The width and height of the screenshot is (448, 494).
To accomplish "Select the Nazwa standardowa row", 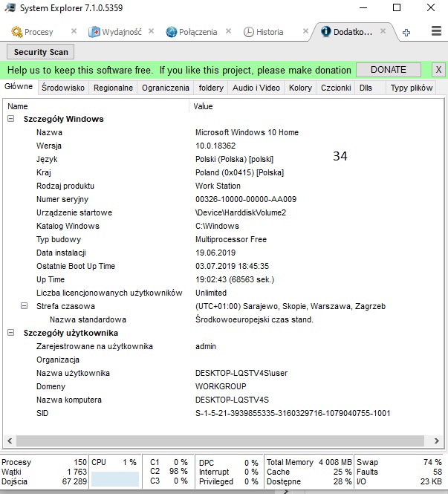I will [223, 319].
